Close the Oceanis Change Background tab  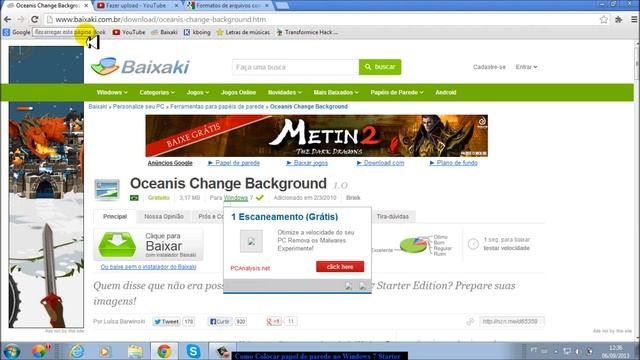click(x=86, y=5)
